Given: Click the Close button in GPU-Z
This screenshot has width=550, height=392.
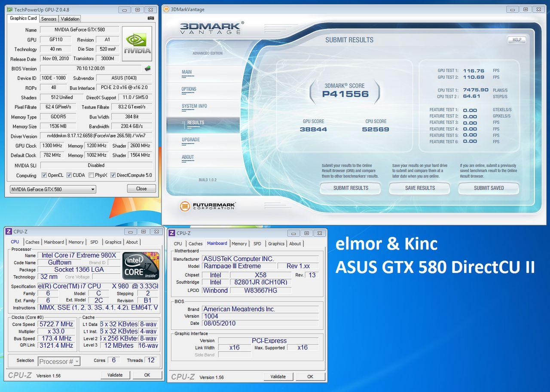Looking at the screenshot, I should pyautogui.click(x=141, y=188).
